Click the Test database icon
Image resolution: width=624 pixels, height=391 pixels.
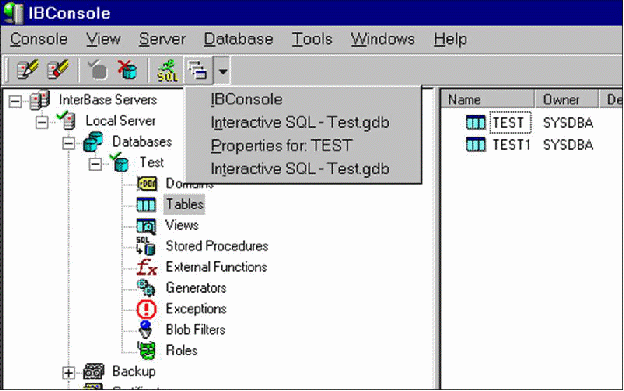point(119,162)
